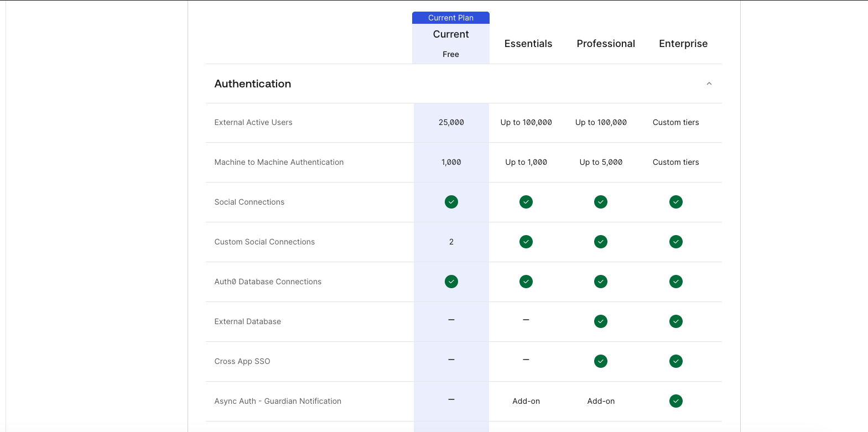868x432 pixels.
Task: Click Social Connections checkmark under Essentials
Action: 526,202
